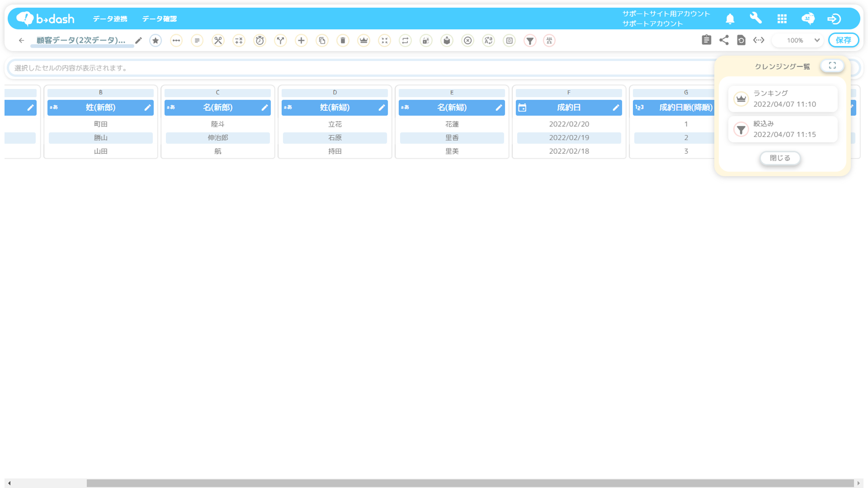Select cell 伸治郎

click(218, 138)
